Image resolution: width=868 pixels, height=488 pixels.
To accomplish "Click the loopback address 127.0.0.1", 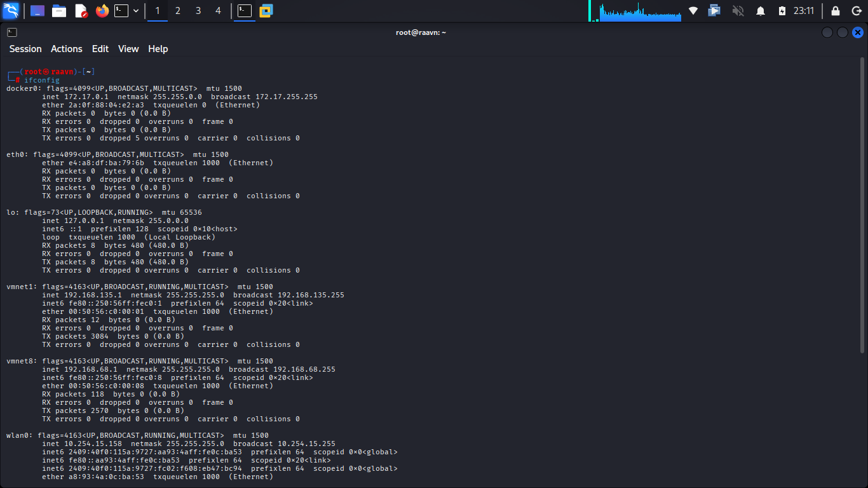I will click(x=84, y=220).
